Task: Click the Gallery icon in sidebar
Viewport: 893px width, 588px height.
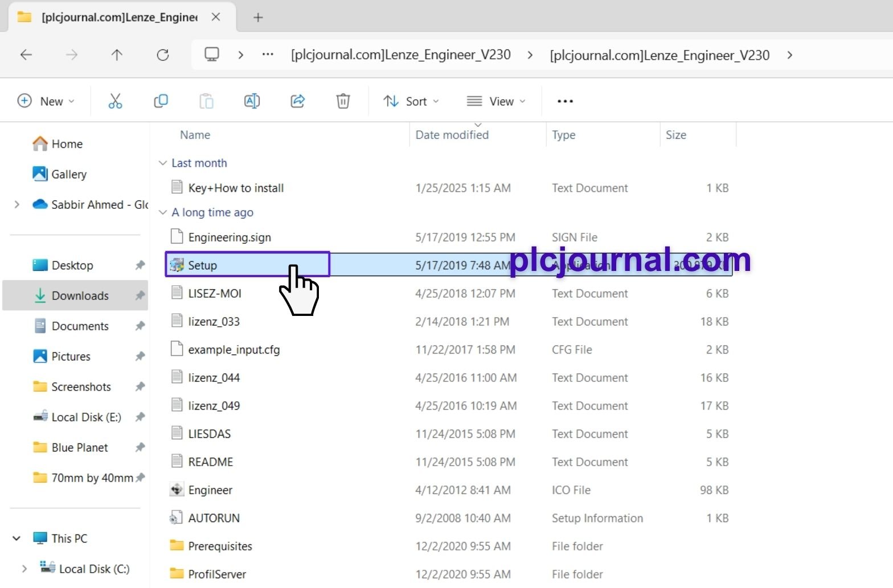Action: pyautogui.click(x=40, y=174)
